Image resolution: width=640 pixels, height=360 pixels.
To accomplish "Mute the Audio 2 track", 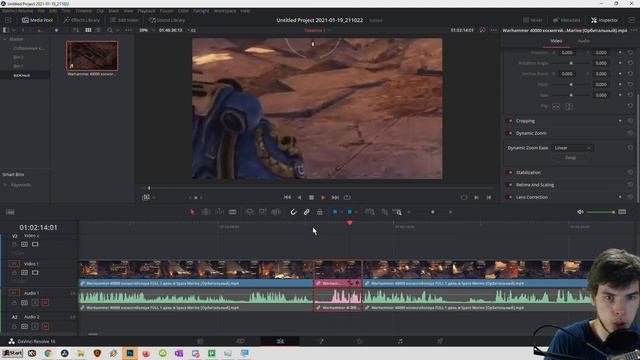I will click(x=45, y=327).
